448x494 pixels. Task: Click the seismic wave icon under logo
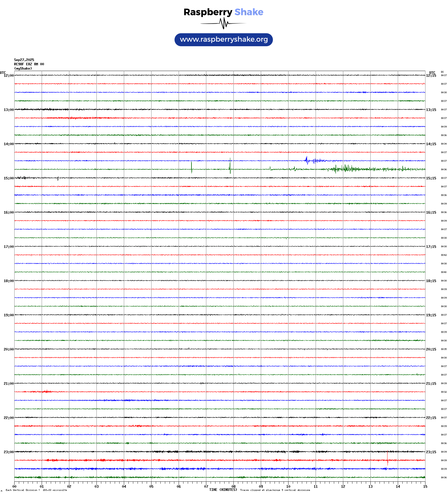pyautogui.click(x=223, y=23)
